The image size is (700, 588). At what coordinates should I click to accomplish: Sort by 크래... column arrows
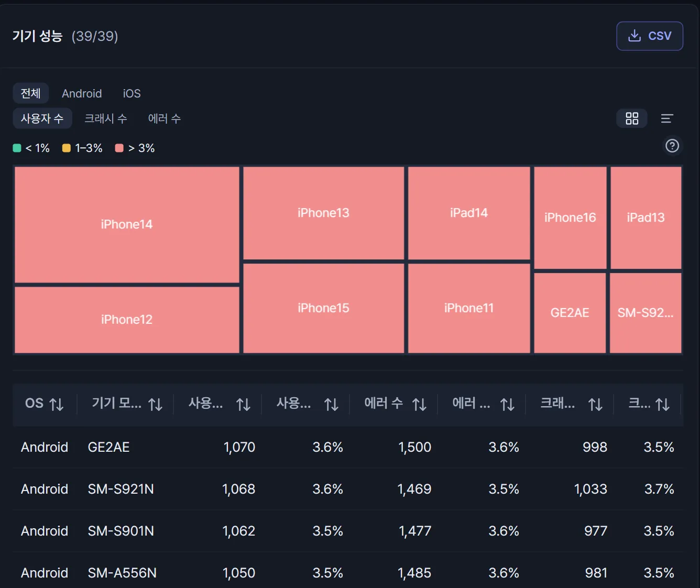point(595,404)
